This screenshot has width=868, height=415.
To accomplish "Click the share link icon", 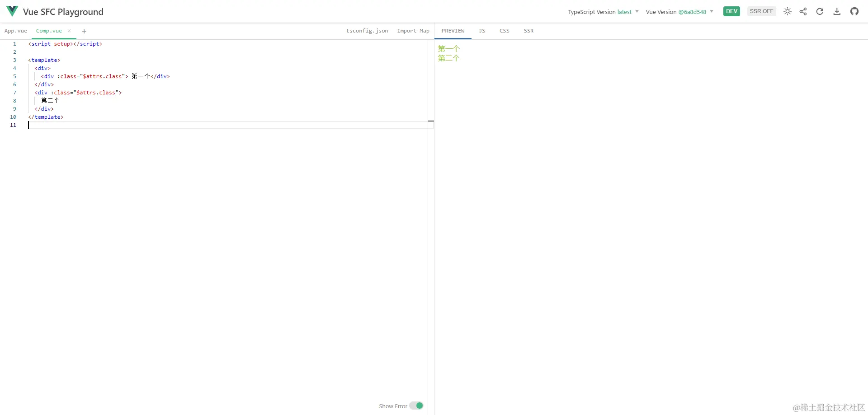I will [x=803, y=11].
